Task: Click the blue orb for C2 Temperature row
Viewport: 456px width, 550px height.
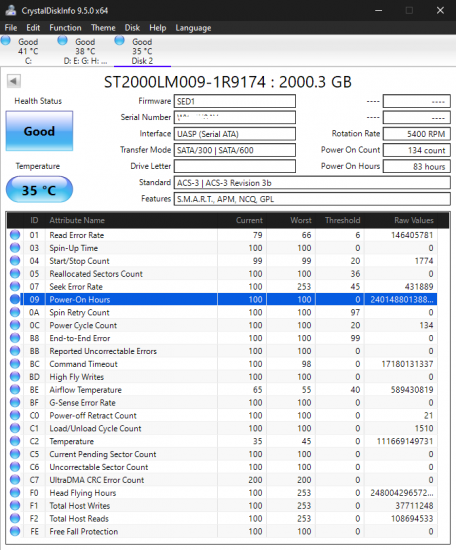Action: (15, 441)
